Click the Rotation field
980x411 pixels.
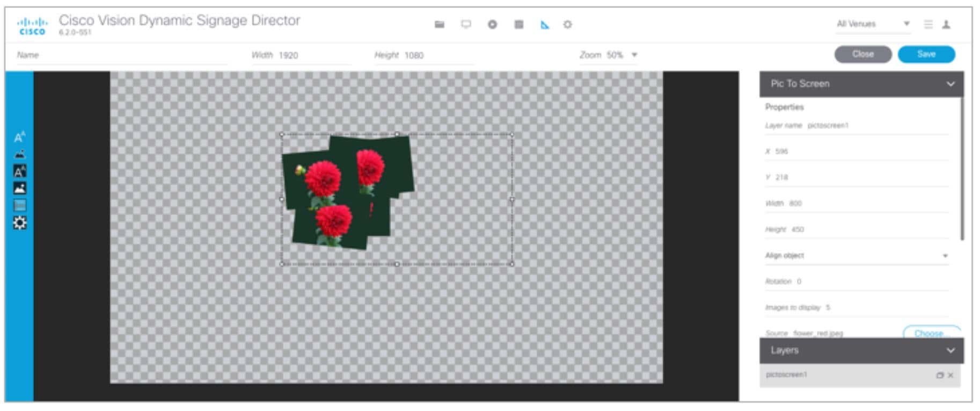[857, 282]
